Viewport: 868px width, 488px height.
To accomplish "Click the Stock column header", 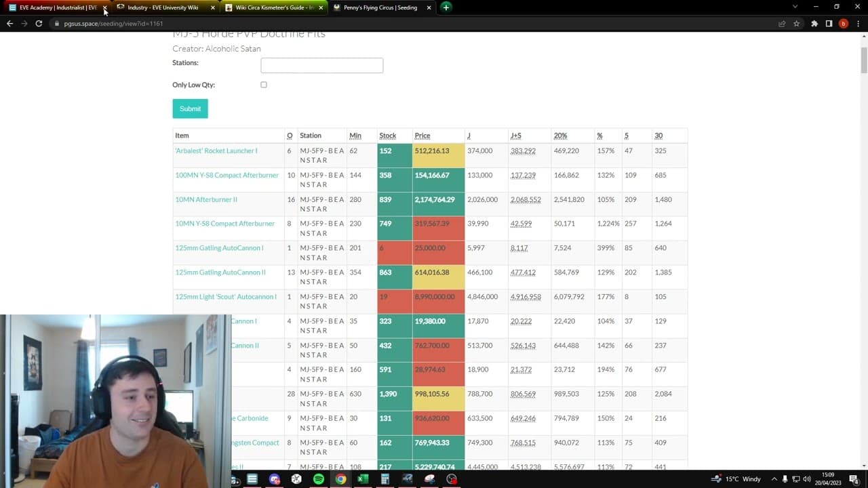I will click(x=387, y=136).
